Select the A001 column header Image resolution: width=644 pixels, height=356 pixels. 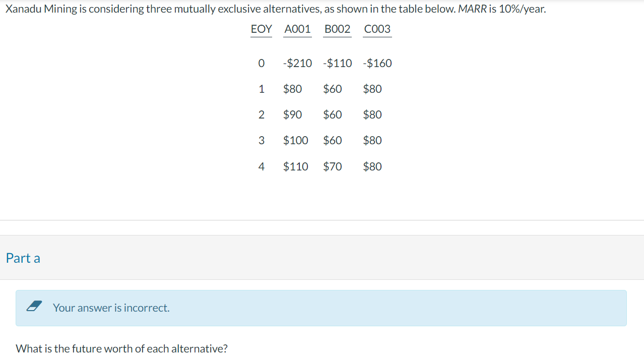click(297, 29)
